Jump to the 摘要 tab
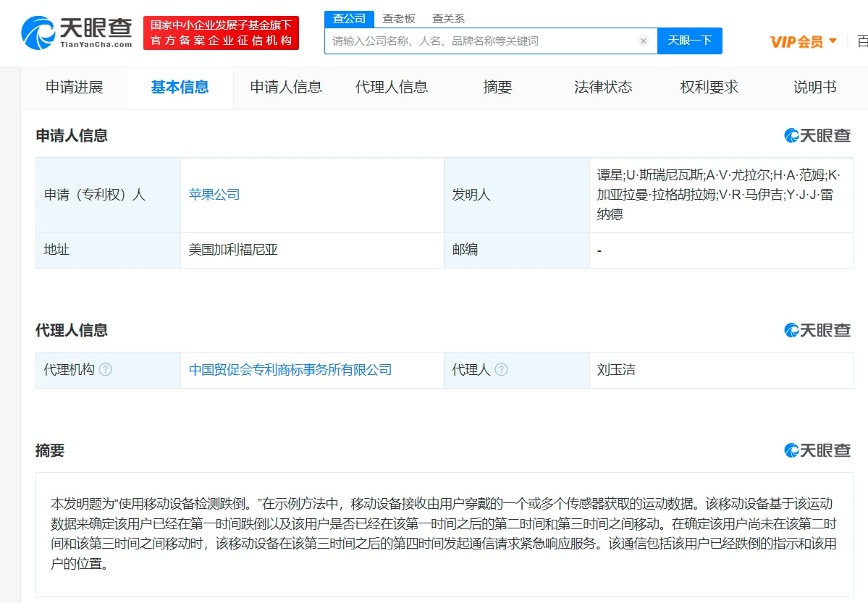The image size is (868, 603). [497, 88]
